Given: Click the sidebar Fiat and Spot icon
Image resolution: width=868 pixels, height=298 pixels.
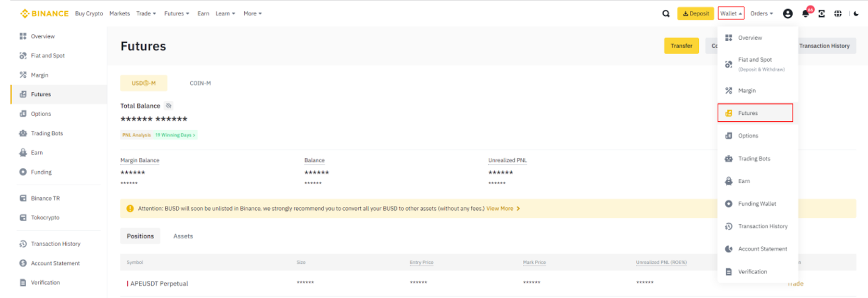Looking at the screenshot, I should coord(23,56).
